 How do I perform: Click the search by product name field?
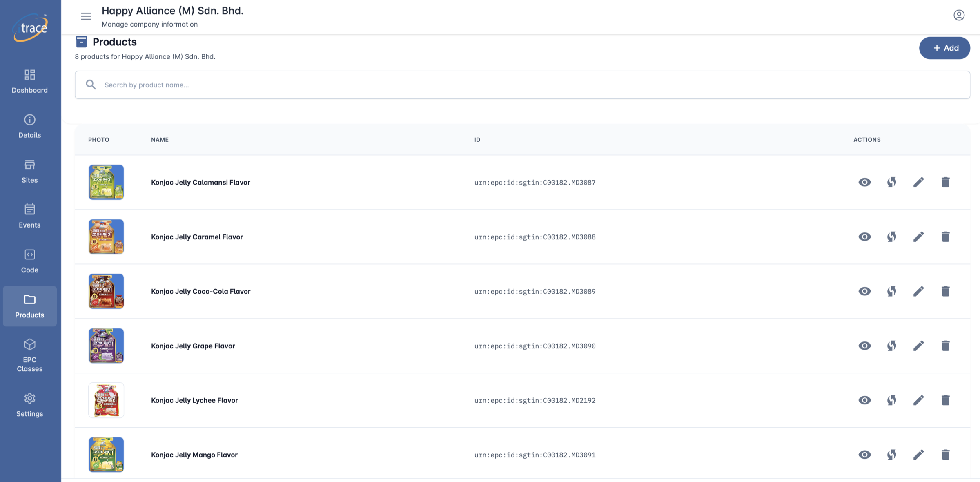coord(522,85)
